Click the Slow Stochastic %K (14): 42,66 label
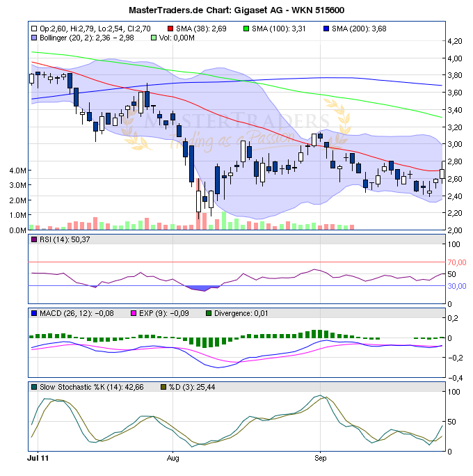Screen dimensions: 473x476 tap(92, 387)
